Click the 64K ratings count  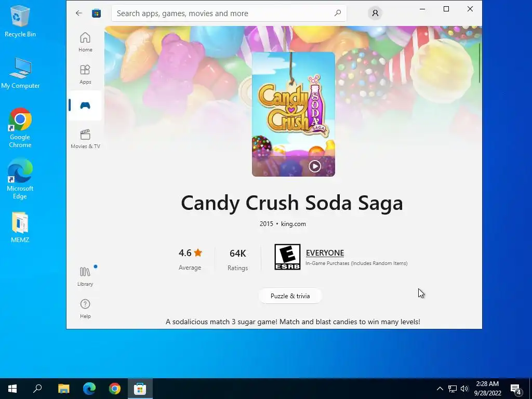(237, 254)
